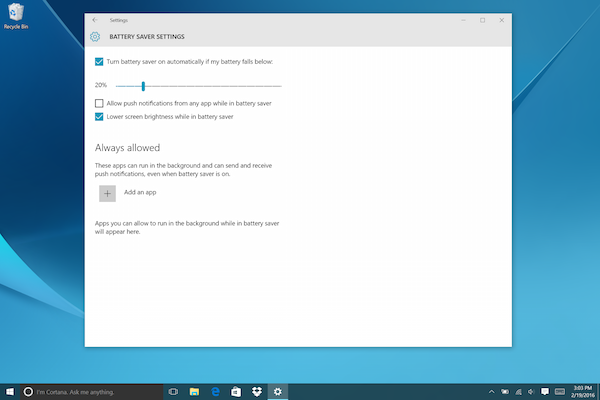600x400 pixels.
Task: Click the taskbar clock and date
Action: coord(583,392)
